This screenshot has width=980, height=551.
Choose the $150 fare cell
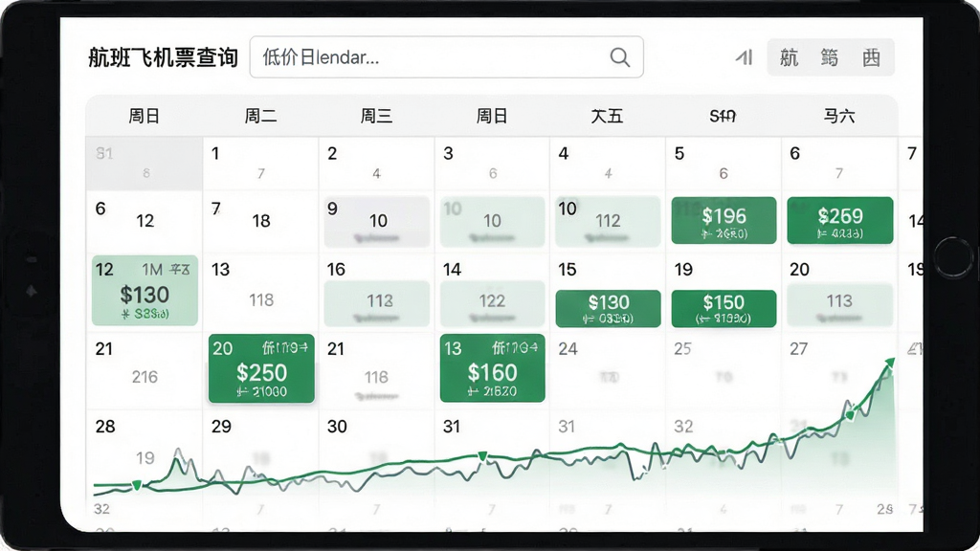click(x=724, y=308)
